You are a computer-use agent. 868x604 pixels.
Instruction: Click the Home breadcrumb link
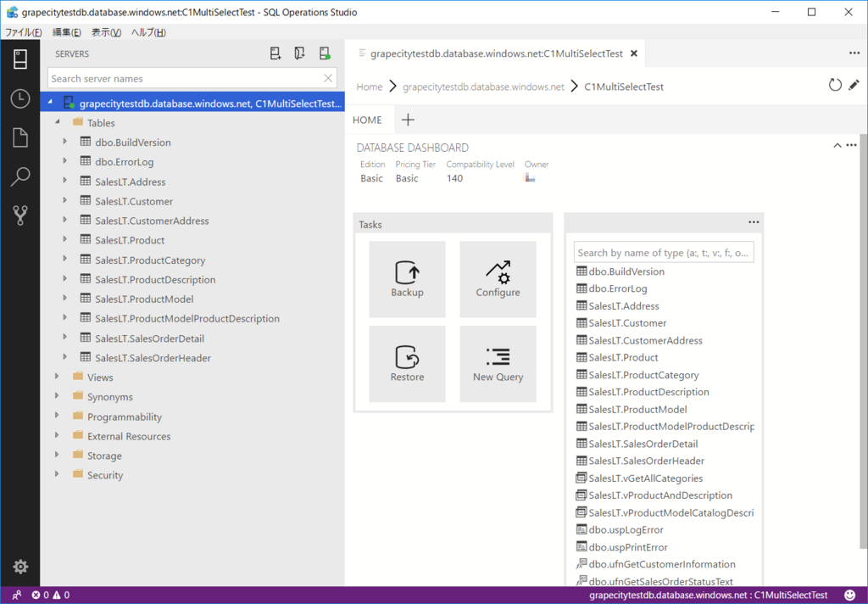pyautogui.click(x=370, y=87)
